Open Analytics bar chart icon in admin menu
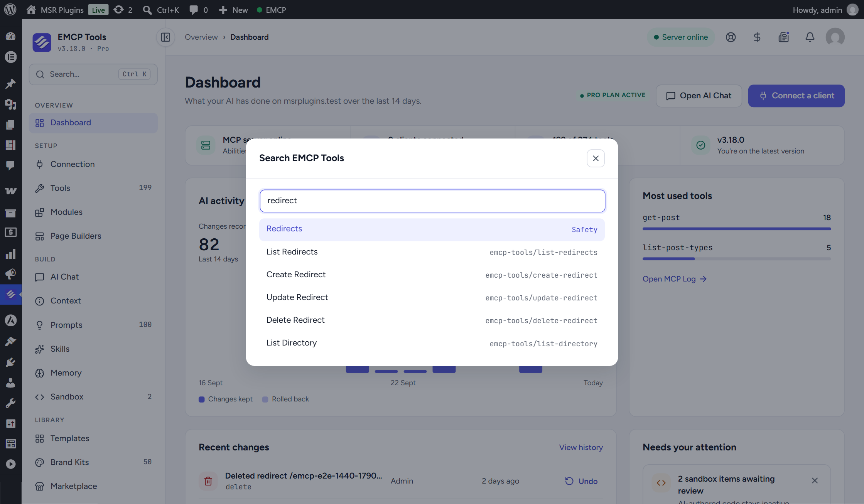 [x=11, y=254]
